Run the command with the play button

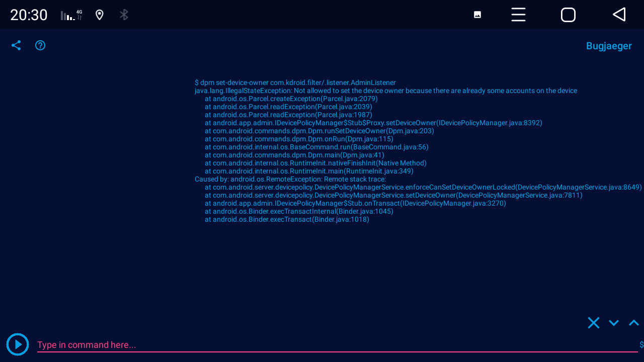pos(17,344)
